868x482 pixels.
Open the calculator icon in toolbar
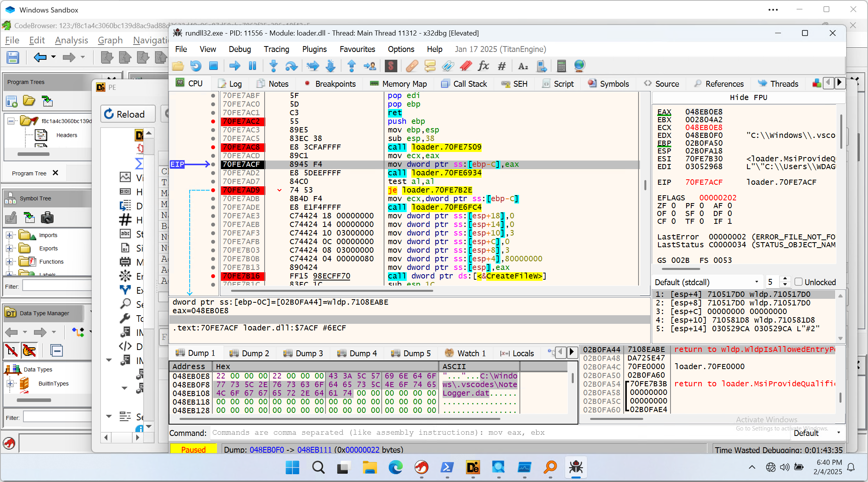coord(561,66)
